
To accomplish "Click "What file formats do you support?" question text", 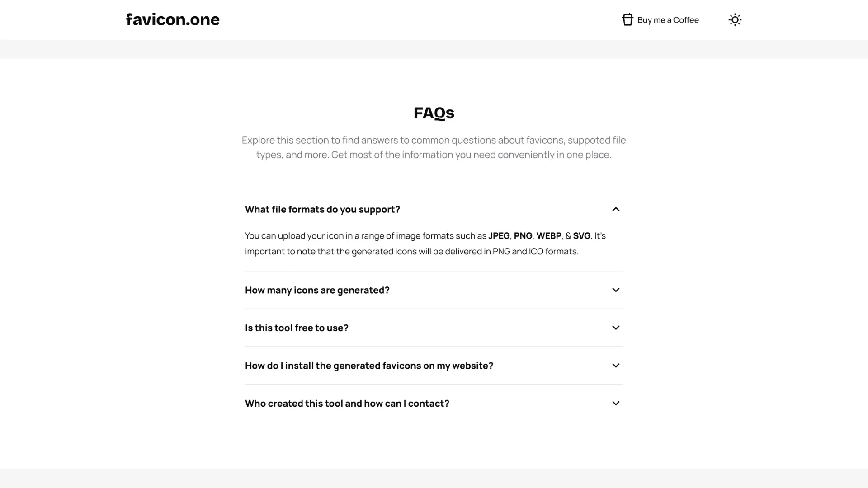I will click(x=322, y=209).
